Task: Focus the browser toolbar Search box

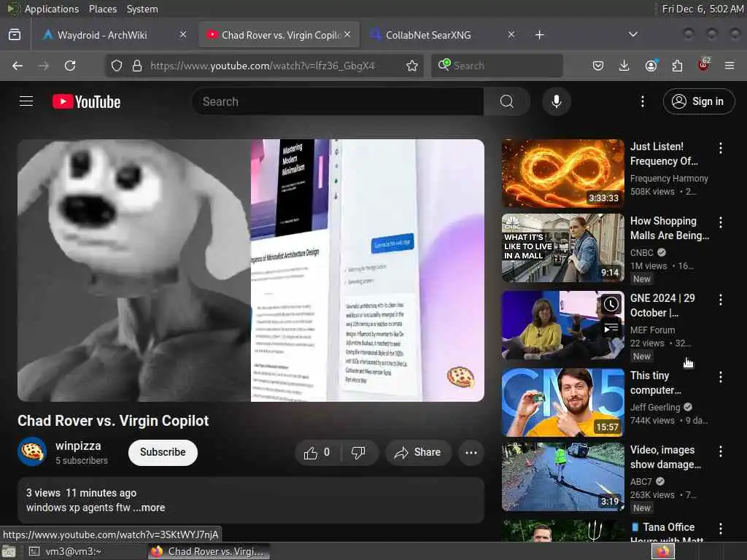Action: [497, 66]
